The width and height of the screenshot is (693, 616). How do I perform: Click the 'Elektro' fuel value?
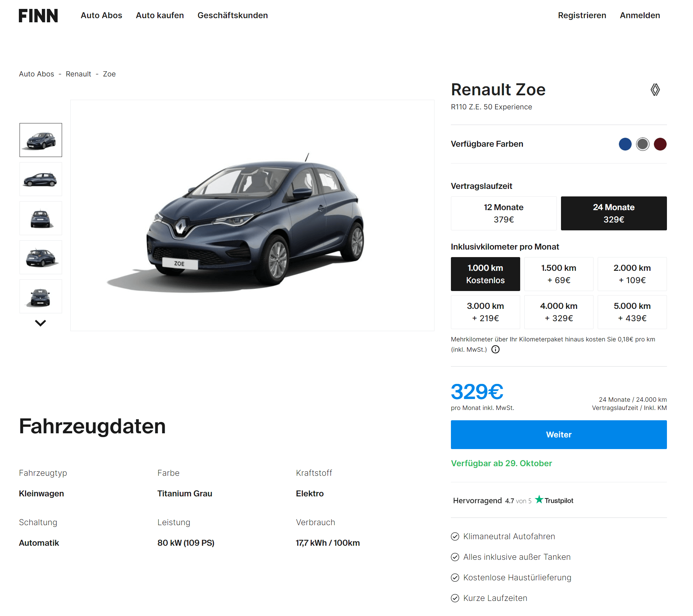[x=310, y=494]
